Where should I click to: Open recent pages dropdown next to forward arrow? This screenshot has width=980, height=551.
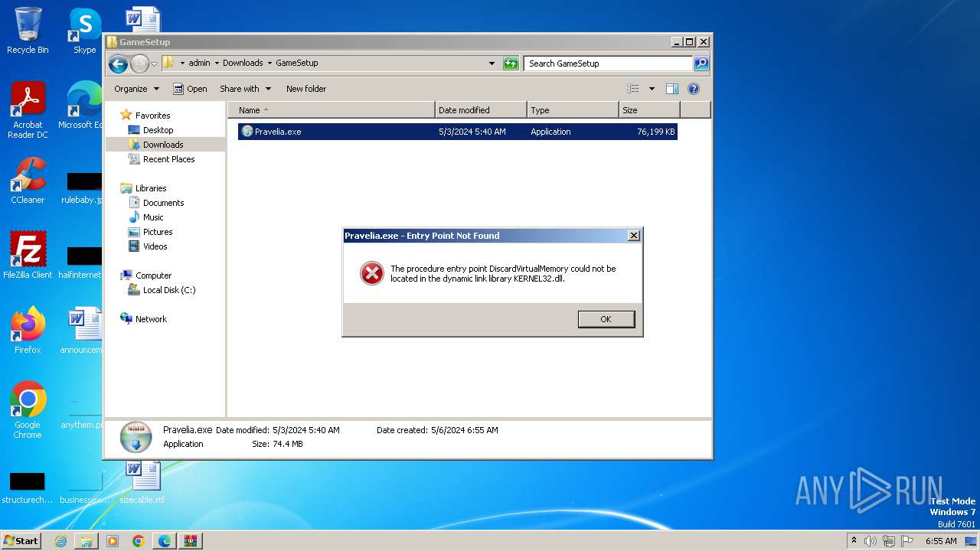coord(154,64)
